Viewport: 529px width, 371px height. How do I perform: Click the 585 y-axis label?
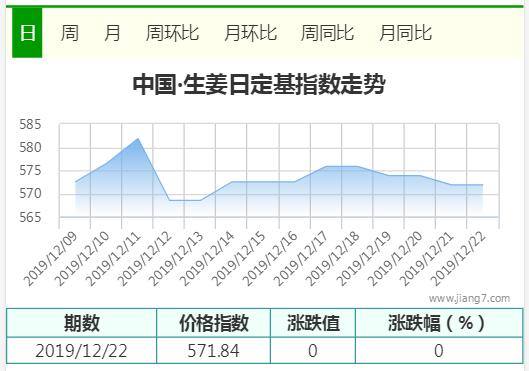tap(30, 124)
